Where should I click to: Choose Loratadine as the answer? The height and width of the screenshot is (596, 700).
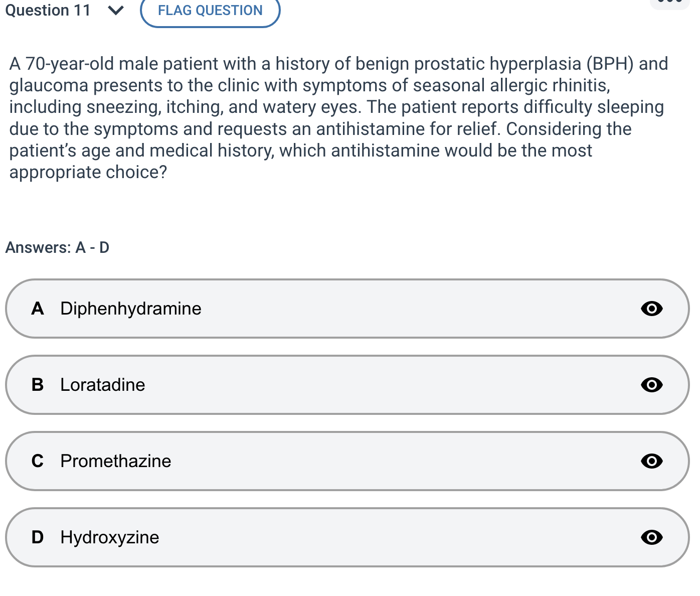(103, 385)
